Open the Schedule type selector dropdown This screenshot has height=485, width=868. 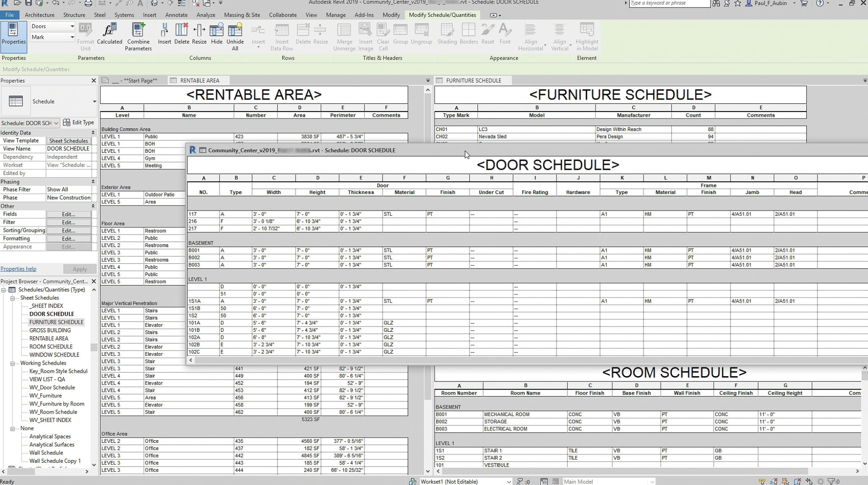click(x=94, y=102)
